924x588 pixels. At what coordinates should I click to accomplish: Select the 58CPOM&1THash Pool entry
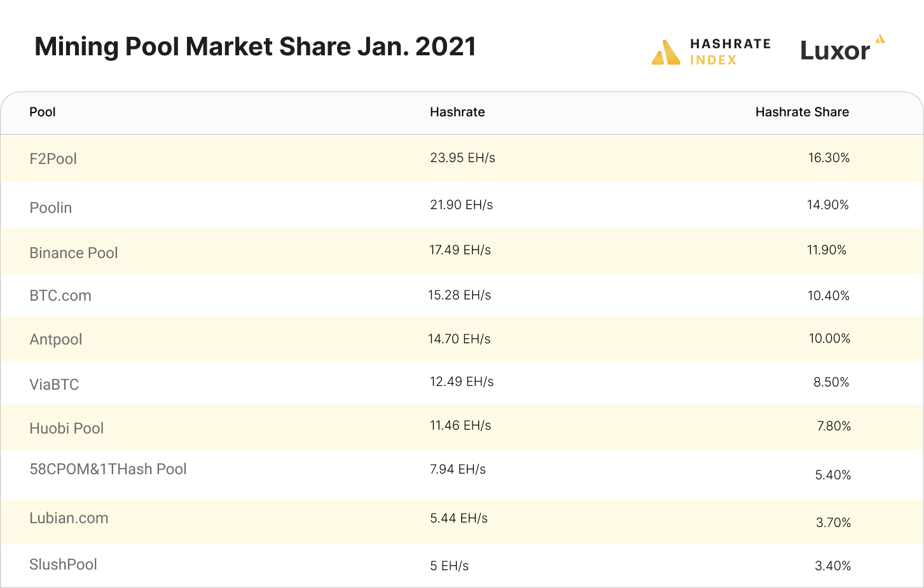[x=108, y=468]
